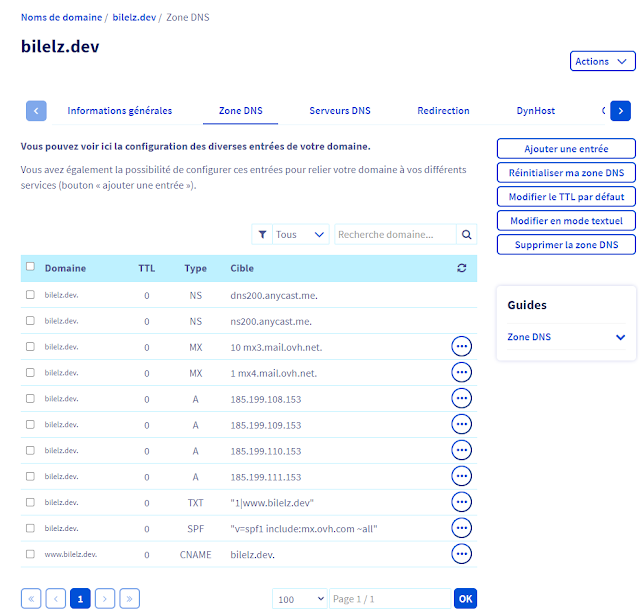The height and width of the screenshot is (614, 640).
Task: Open the 100 per page dropdown
Action: pyautogui.click(x=300, y=599)
